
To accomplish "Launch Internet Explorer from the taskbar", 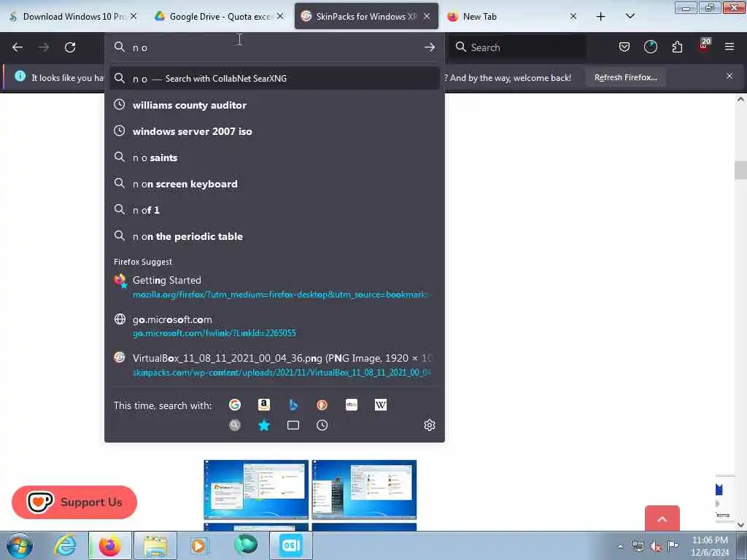I will click(65, 545).
